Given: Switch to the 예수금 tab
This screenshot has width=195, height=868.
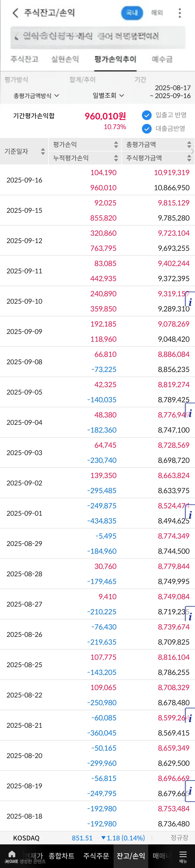Looking at the screenshot, I should coord(162,59).
